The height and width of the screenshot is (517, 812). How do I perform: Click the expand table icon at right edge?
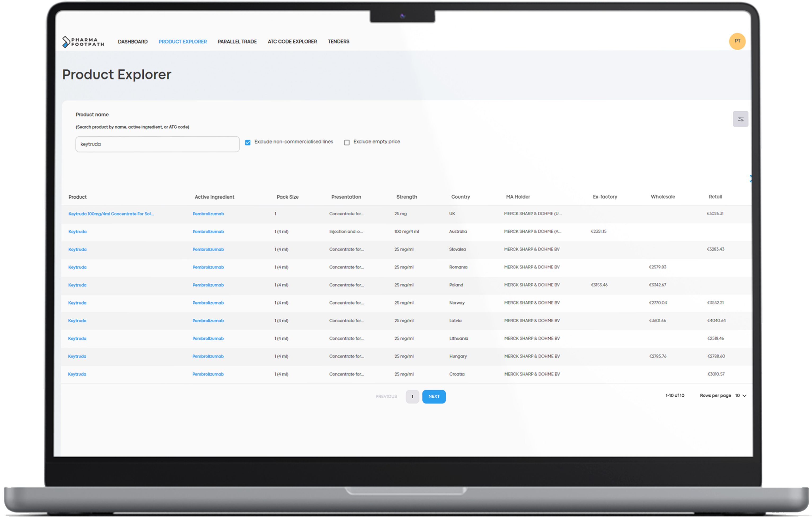point(751,179)
